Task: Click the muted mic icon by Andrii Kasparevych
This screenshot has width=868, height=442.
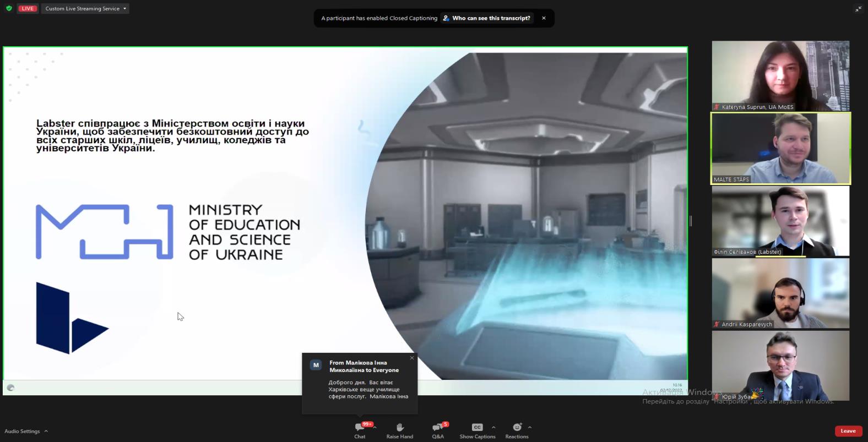Action: point(717,324)
